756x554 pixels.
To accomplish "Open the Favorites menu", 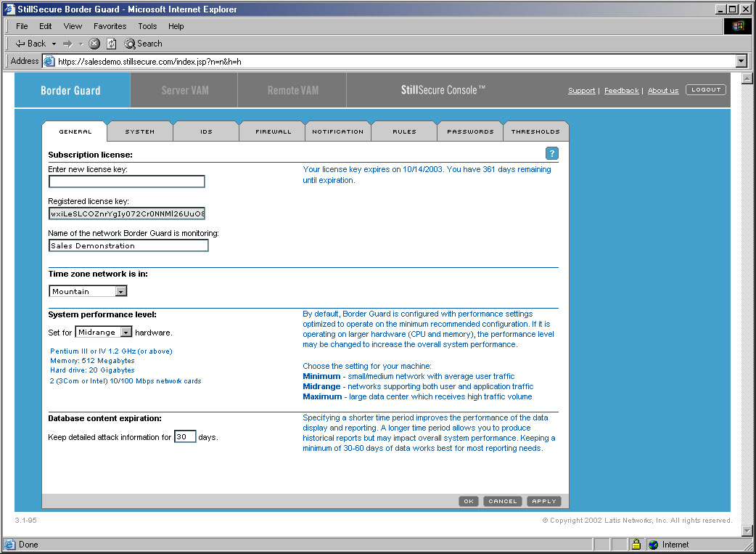I will tap(110, 26).
